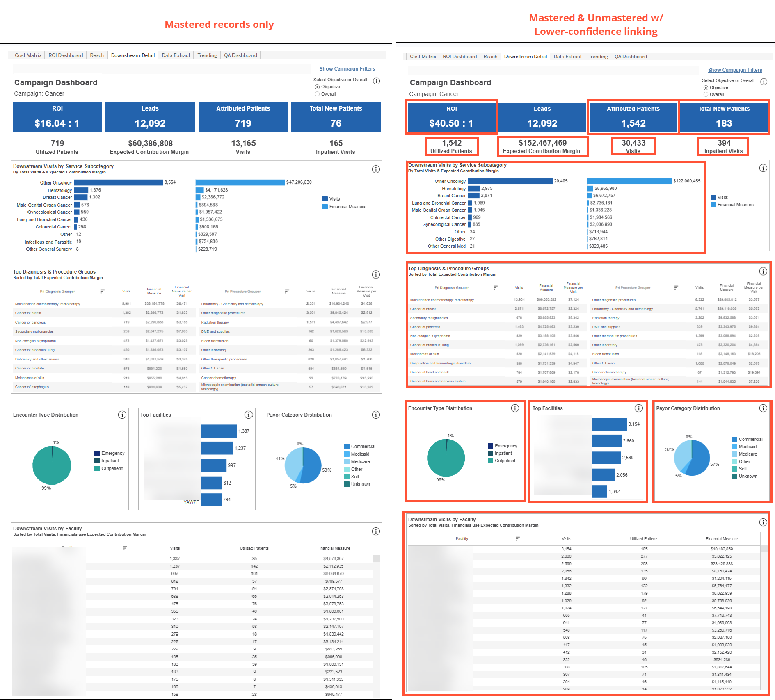Open the QA Dashboard tab in right dashboard
This screenshot has width=775, height=700.
[630, 57]
